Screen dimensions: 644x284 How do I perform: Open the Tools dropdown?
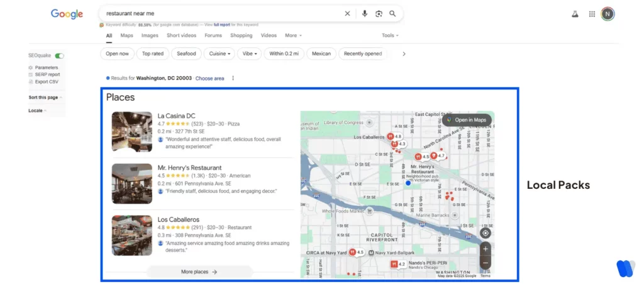click(390, 36)
